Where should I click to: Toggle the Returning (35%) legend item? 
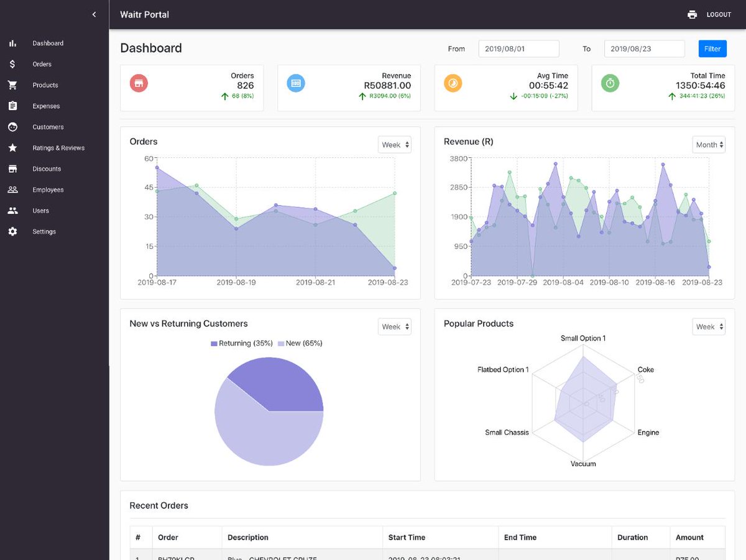click(242, 343)
